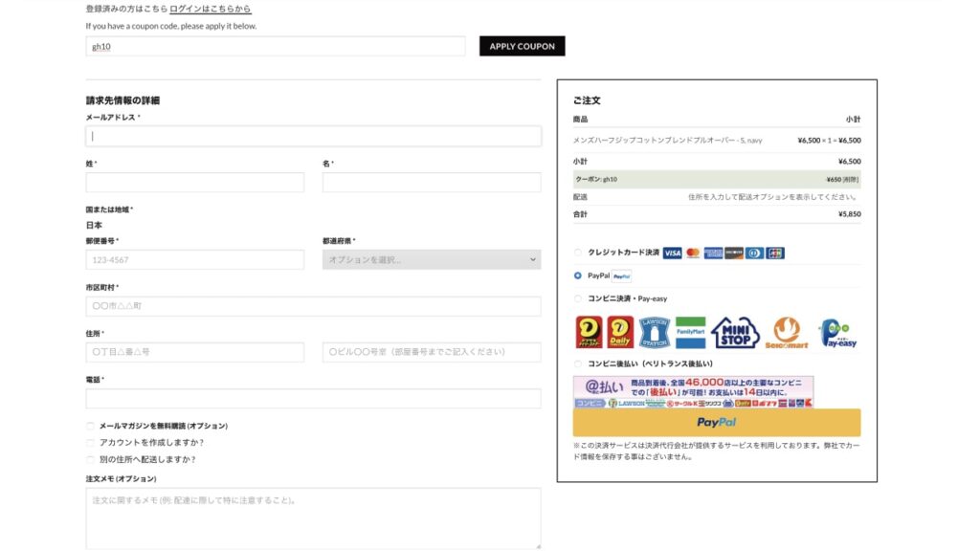Open the login link for registered users
Screen dimensions: 980x551
[210, 9]
